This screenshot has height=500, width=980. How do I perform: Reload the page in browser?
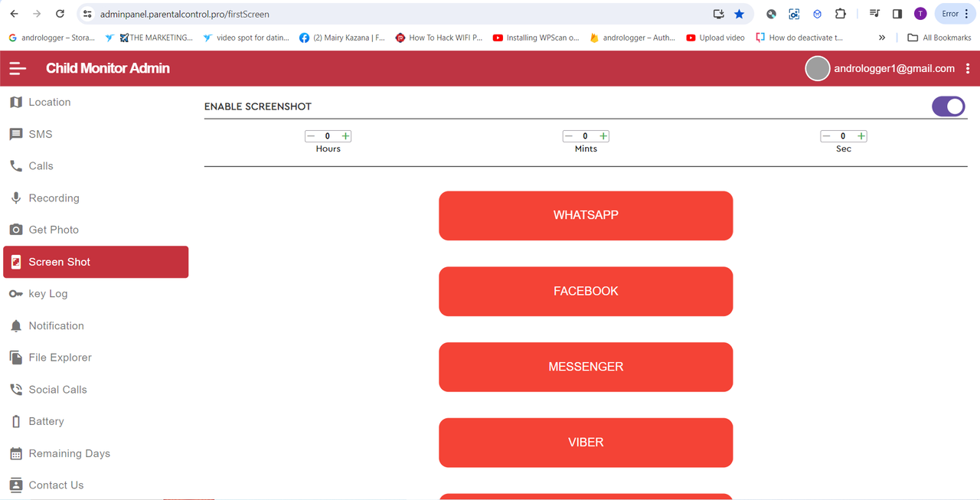[60, 14]
